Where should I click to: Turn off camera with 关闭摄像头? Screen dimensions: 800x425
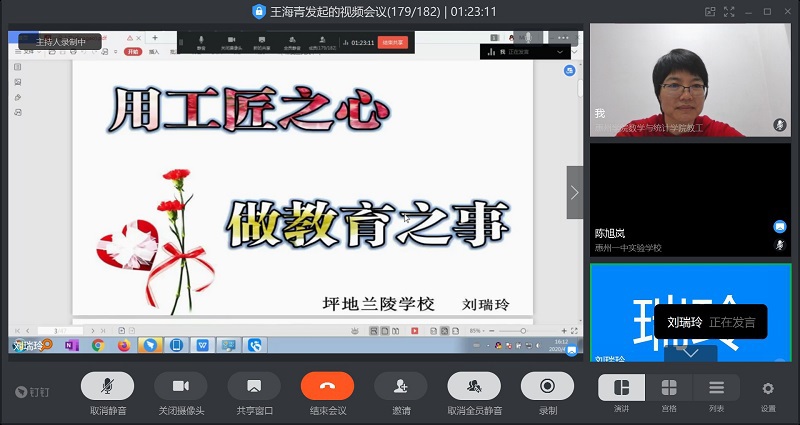pos(181,386)
